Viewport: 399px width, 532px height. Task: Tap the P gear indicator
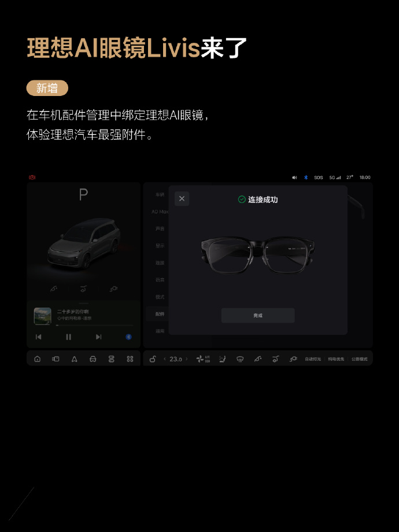(83, 195)
